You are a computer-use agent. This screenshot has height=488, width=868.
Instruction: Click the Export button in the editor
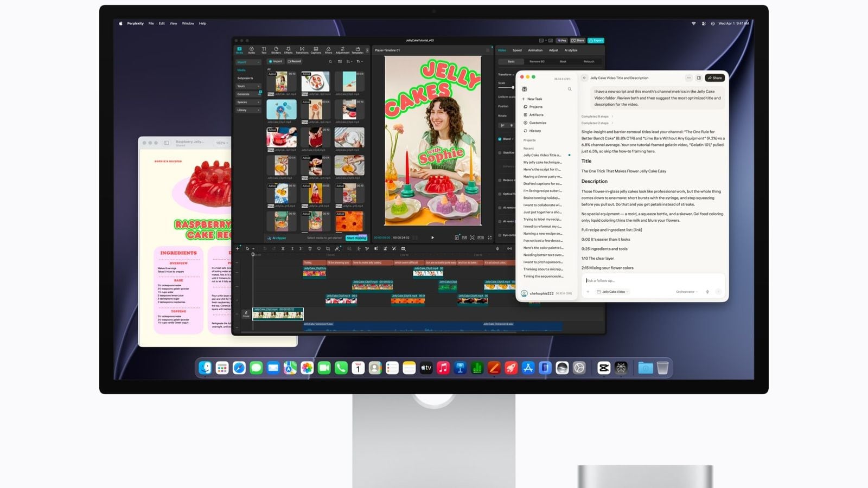(596, 40)
